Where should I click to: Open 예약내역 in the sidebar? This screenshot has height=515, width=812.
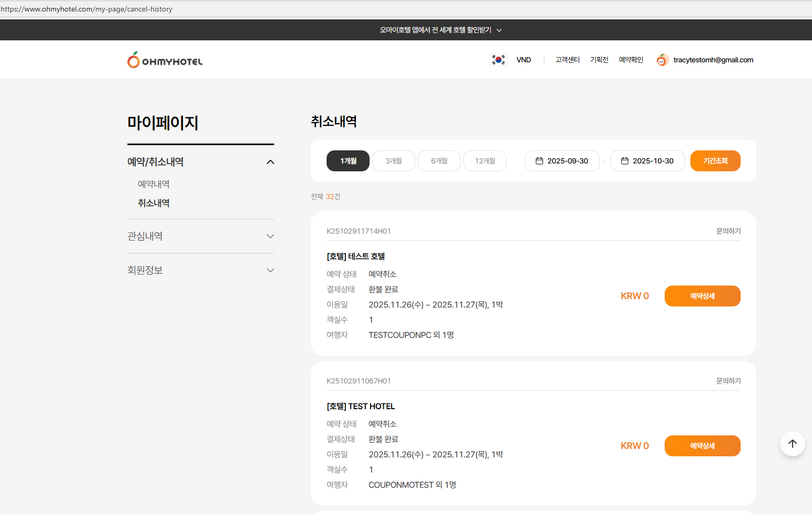154,184
